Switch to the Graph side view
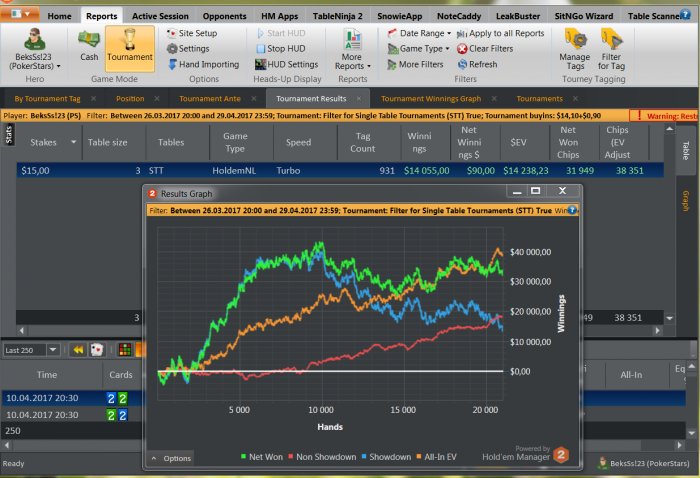The height and width of the screenshot is (478, 700). tap(686, 201)
